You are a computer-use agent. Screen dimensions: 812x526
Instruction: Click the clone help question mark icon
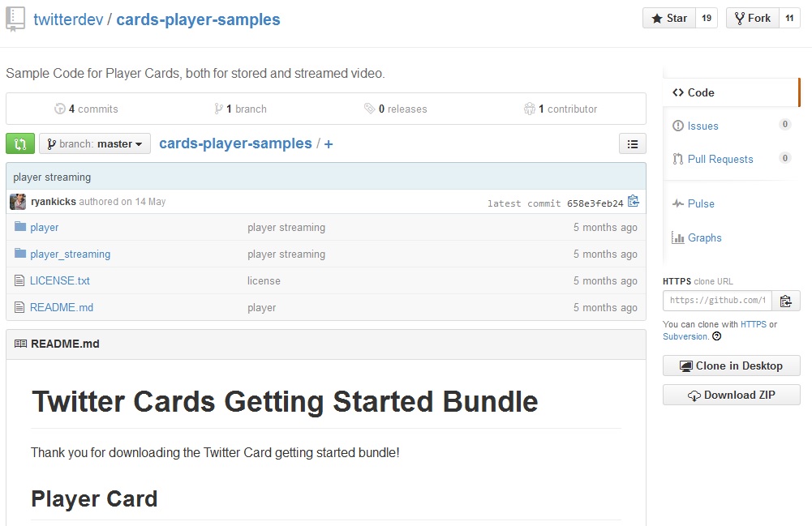pos(717,336)
